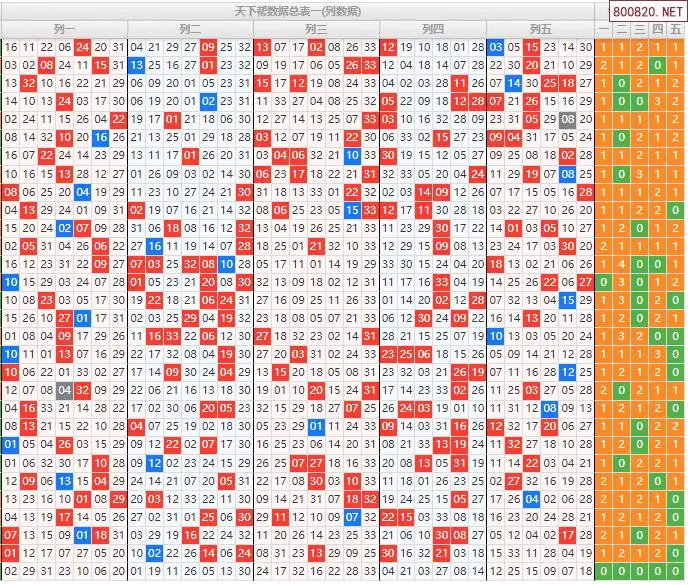Open the 列三 column group header
The width and height of the screenshot is (688, 585).
(316, 29)
